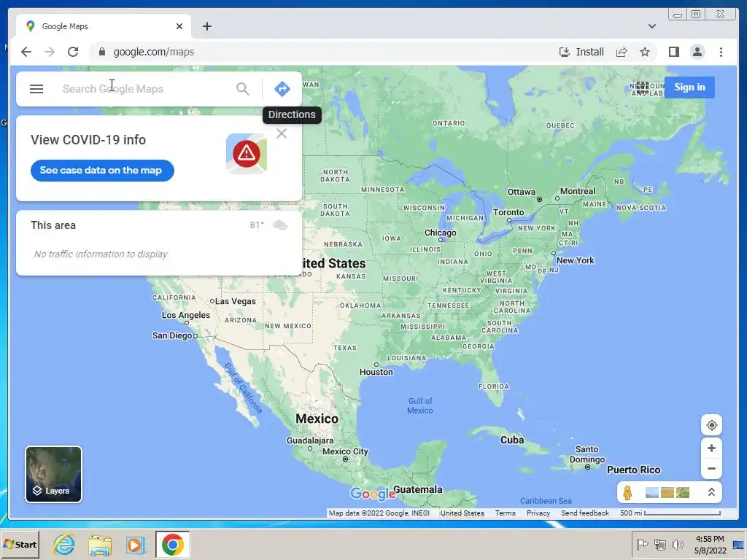Viewport: 747px width, 560px height.
Task: Click the network tray icon
Action: tap(659, 544)
